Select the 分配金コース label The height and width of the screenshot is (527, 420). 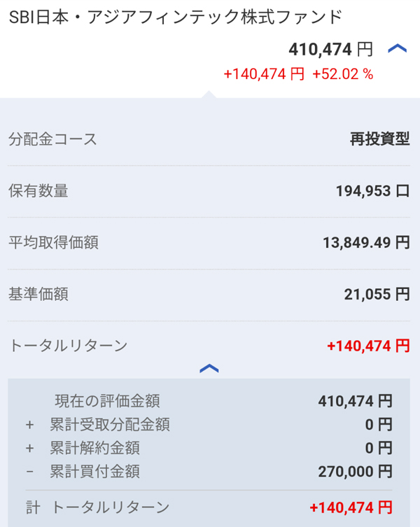click(53, 139)
